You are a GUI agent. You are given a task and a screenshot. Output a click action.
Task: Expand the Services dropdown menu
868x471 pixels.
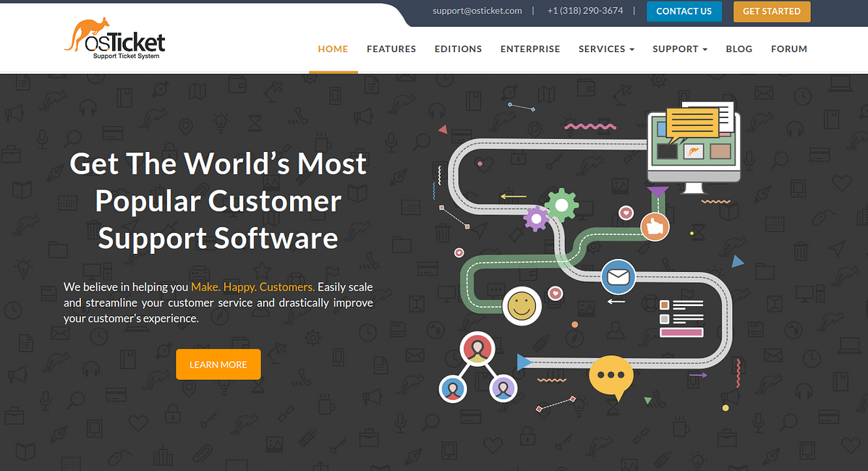click(606, 49)
